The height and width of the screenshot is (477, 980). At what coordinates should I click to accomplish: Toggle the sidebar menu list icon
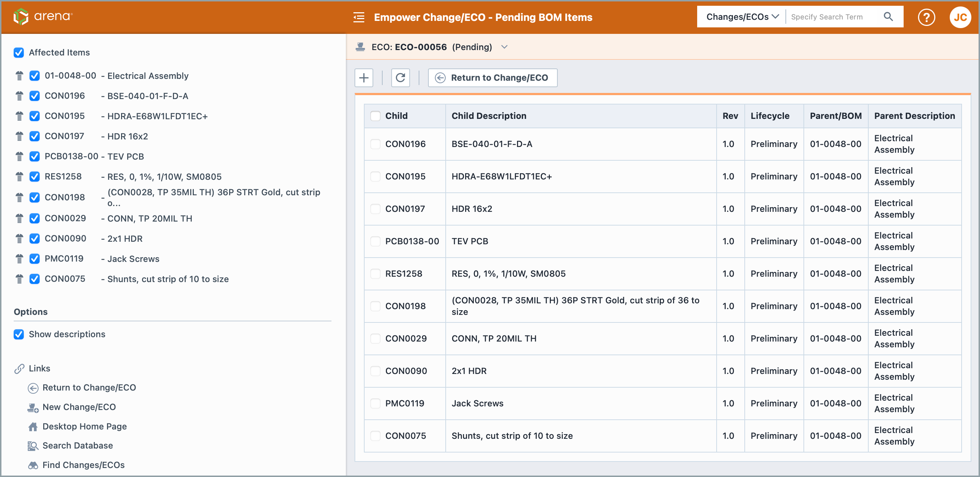point(358,17)
